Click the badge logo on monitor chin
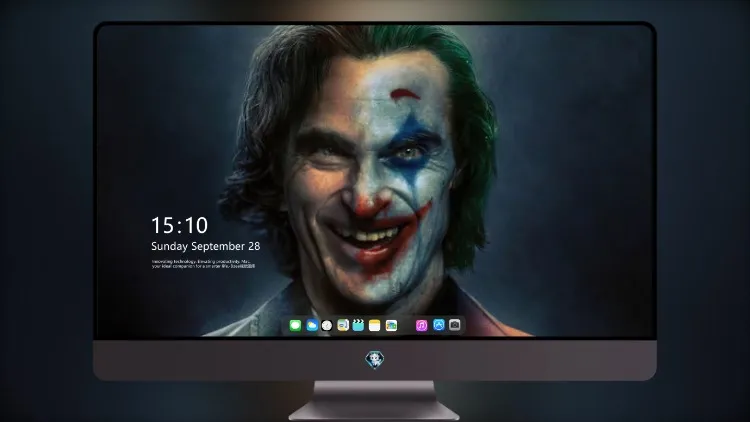The width and height of the screenshot is (750, 422). [x=375, y=360]
